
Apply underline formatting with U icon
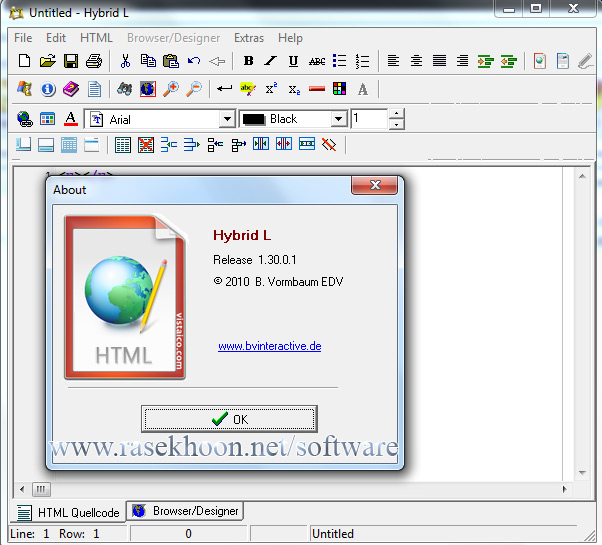click(x=293, y=61)
